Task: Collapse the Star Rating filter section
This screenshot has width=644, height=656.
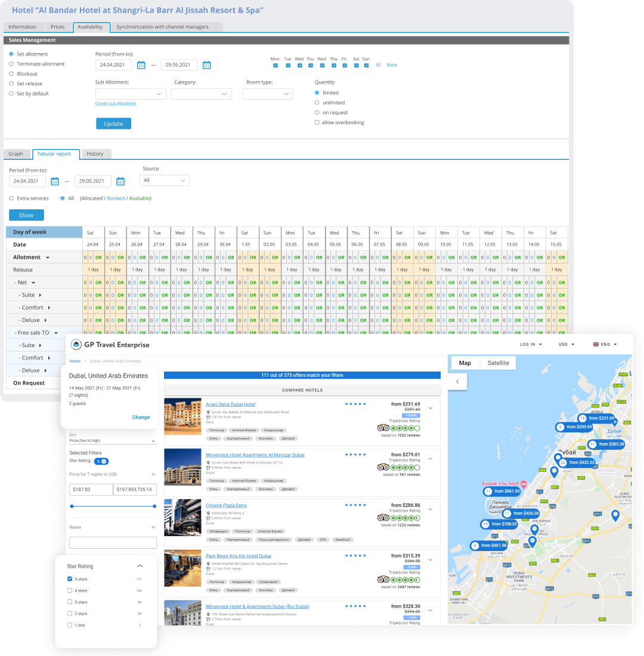Action: click(140, 566)
